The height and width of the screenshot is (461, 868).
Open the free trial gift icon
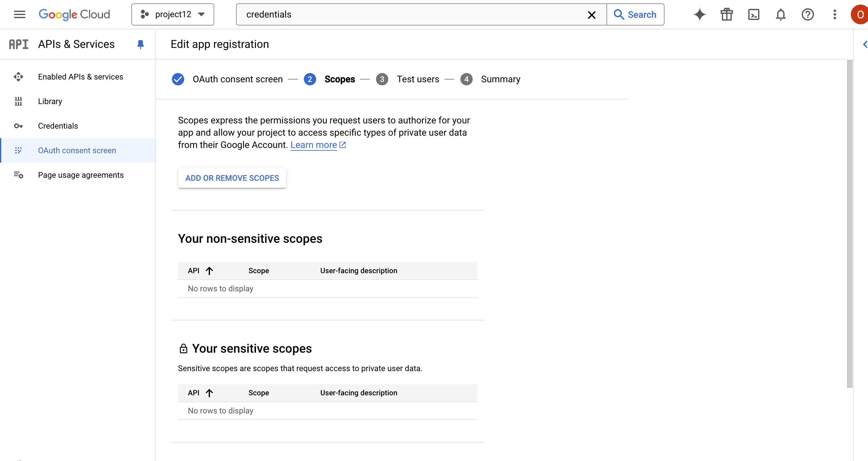[x=727, y=14]
